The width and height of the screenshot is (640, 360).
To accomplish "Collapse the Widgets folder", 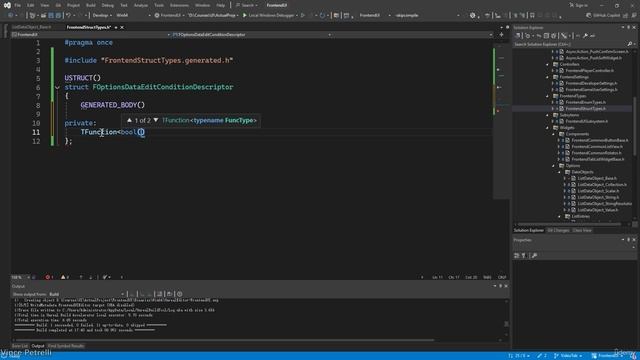I will pos(548,128).
